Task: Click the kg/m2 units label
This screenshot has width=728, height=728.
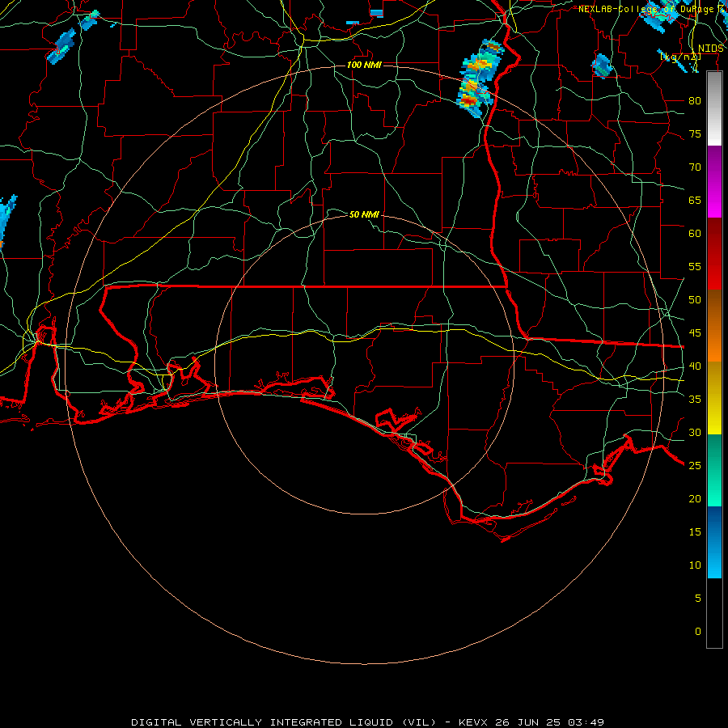Action: (680, 57)
